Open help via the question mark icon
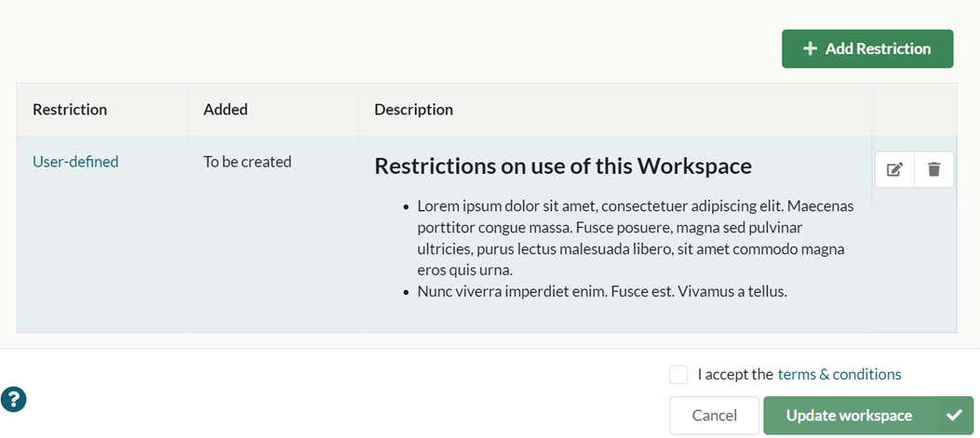Image resolution: width=980 pixels, height=438 pixels. (x=14, y=399)
